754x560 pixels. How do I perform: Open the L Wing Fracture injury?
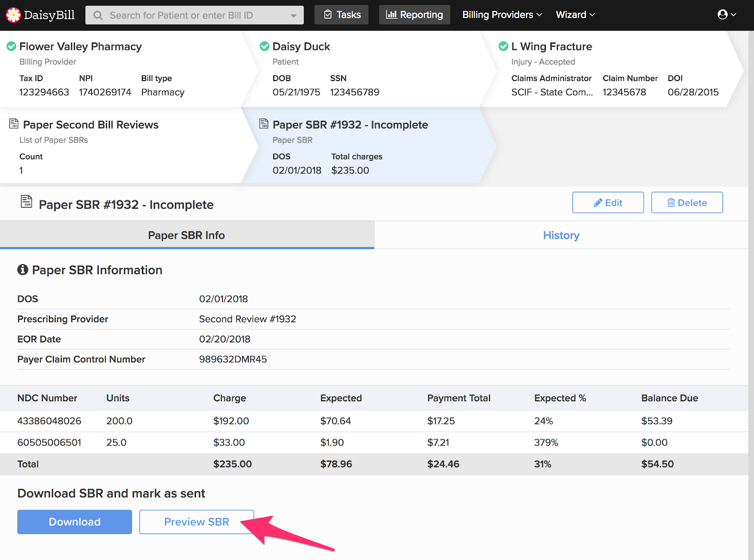click(551, 46)
